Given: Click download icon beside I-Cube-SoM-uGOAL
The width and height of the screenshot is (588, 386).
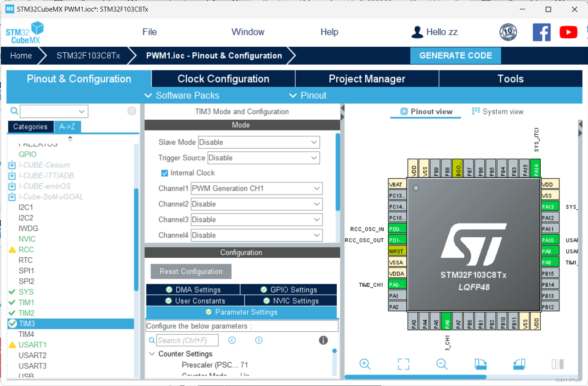Looking at the screenshot, I should pyautogui.click(x=12, y=197).
